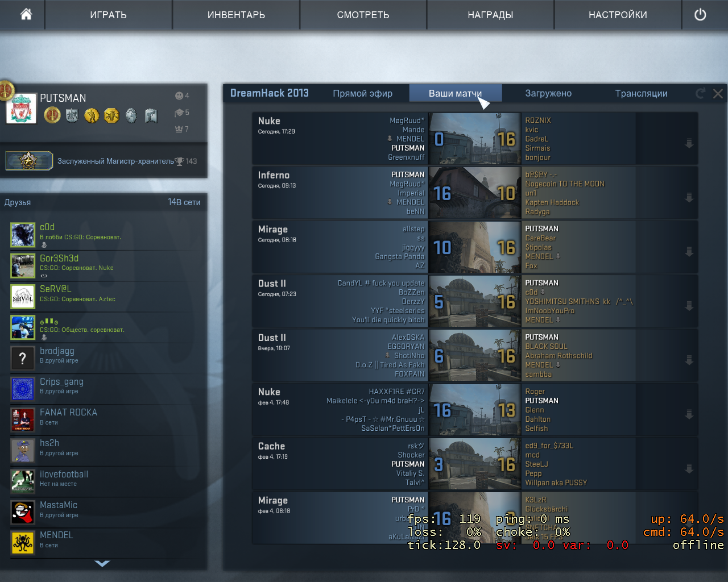Open the Cache 3–16 scoreboard thumbnail
Image resolution: width=728 pixels, height=582 pixels.
474,464
